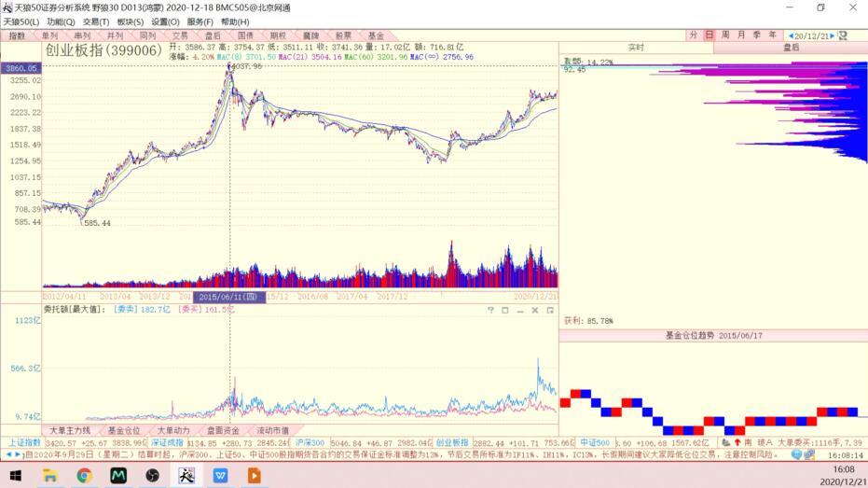Click the 基金仓位趋势 panel header
This screenshot has height=488, width=868.
pyautogui.click(x=713, y=336)
